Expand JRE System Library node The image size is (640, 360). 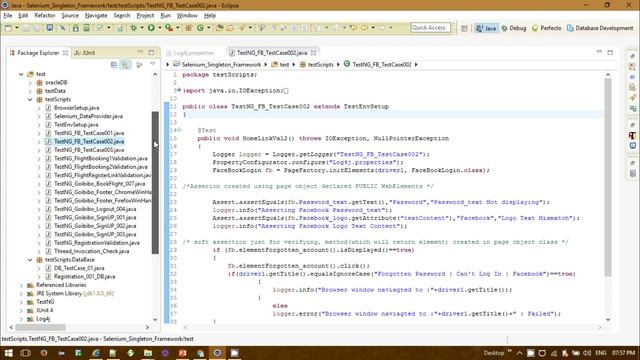(x=21, y=293)
